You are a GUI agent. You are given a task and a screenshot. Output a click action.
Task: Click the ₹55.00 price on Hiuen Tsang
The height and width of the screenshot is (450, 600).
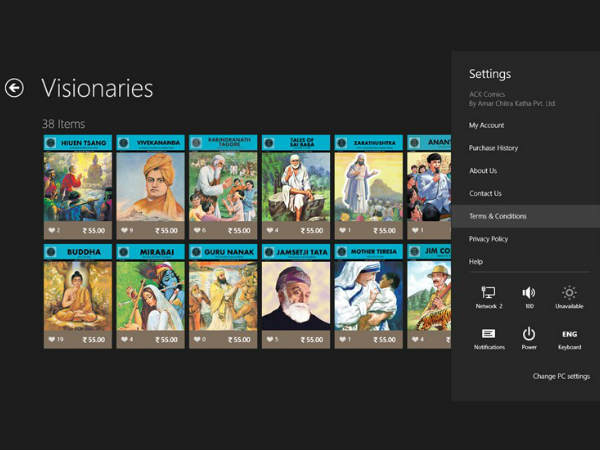[94, 230]
